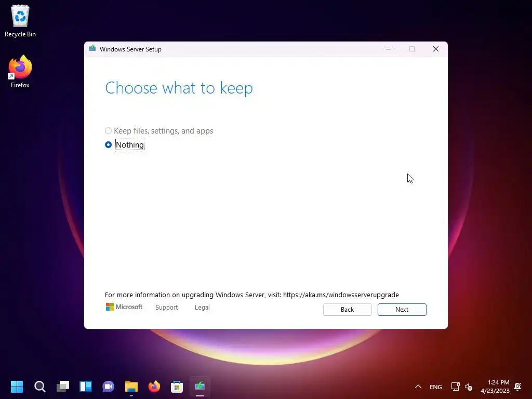Open the network status tray icon
532x399 pixels.
[x=455, y=387]
